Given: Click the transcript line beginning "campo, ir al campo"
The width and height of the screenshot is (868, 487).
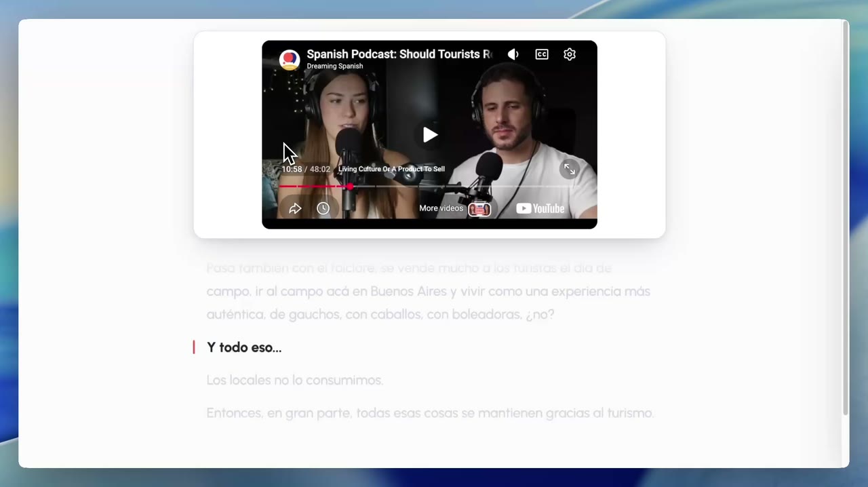Looking at the screenshot, I should (x=429, y=292).
